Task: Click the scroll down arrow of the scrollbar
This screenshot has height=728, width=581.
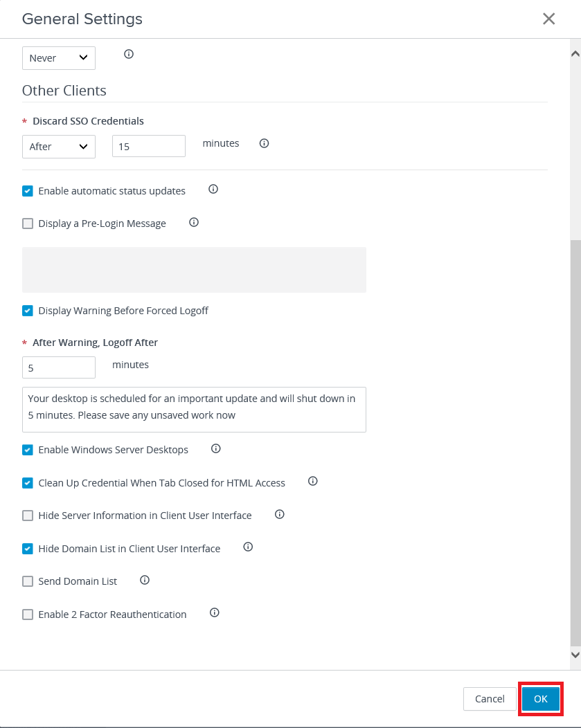Action: (574, 654)
